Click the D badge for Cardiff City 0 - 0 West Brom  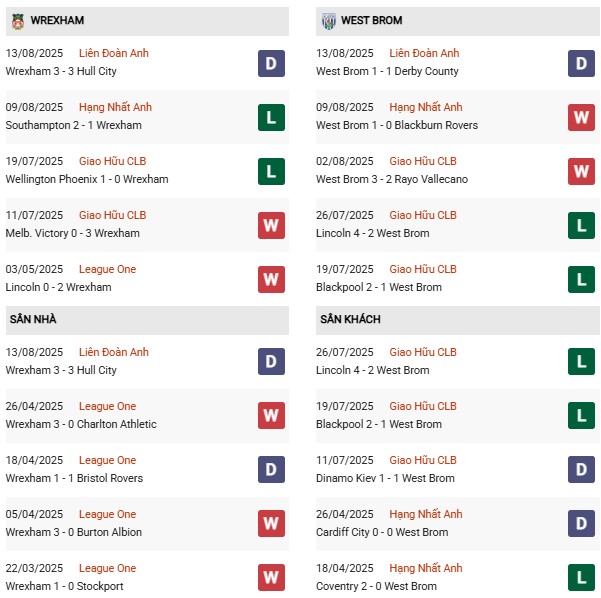(x=581, y=524)
